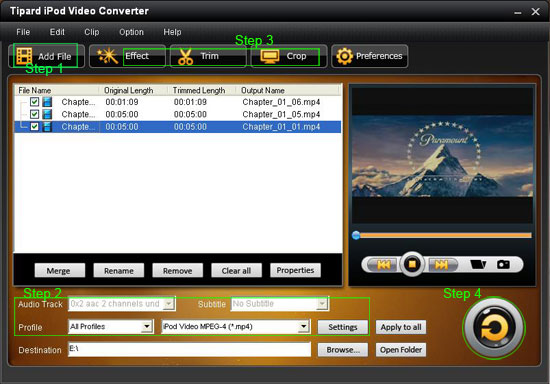Expand the All Profiles dropdown
This screenshot has height=384, width=550.
click(147, 327)
